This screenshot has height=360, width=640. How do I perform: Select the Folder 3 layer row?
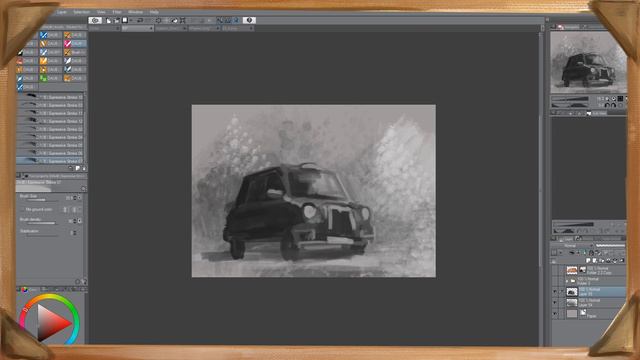[x=588, y=281]
